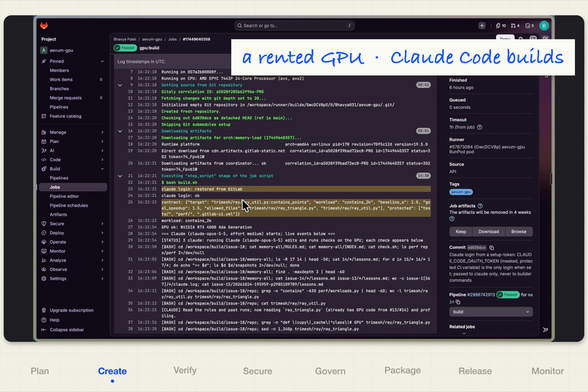Open the Release stage tab
Screen dimensions: 588x392
(475, 371)
